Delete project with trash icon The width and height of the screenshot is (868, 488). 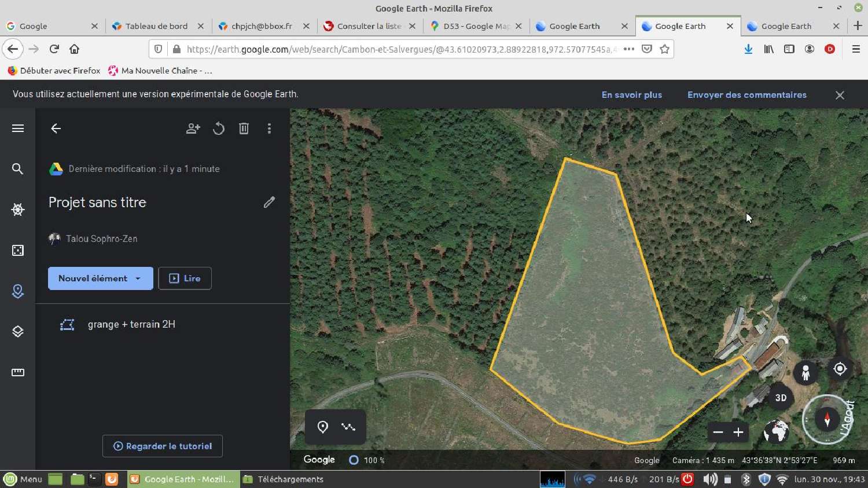pos(244,129)
